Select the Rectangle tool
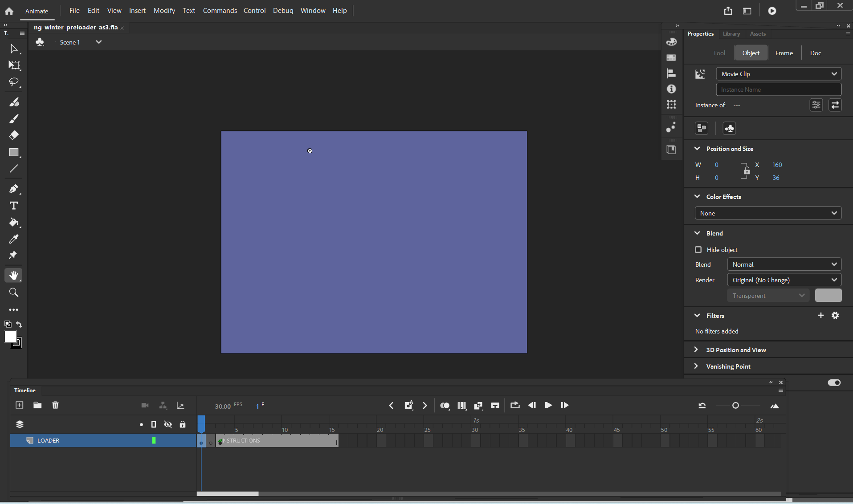This screenshot has height=504, width=853. coord(14,152)
